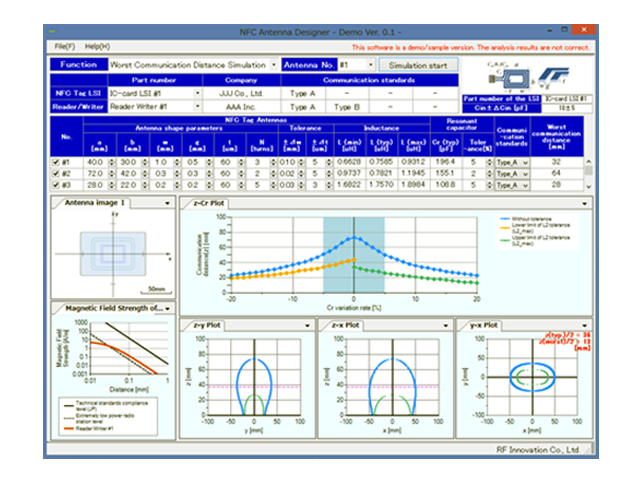Open the Help(H) menu
640x480 pixels.
tap(97, 47)
